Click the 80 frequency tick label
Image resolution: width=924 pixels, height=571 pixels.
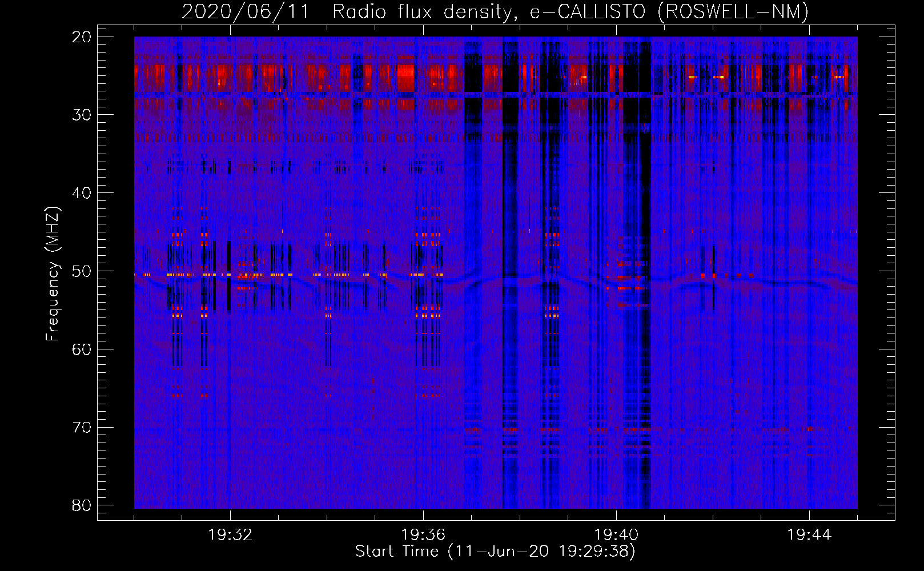tap(82, 505)
